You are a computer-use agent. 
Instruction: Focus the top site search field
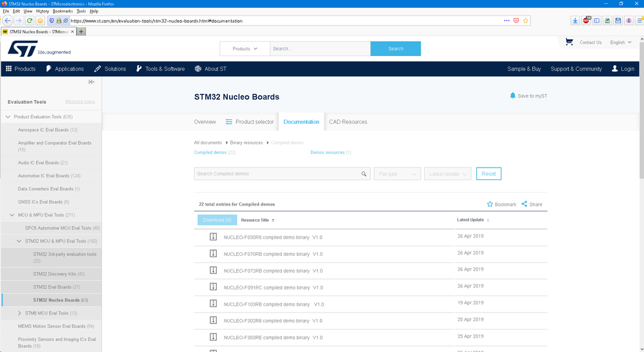coord(320,49)
